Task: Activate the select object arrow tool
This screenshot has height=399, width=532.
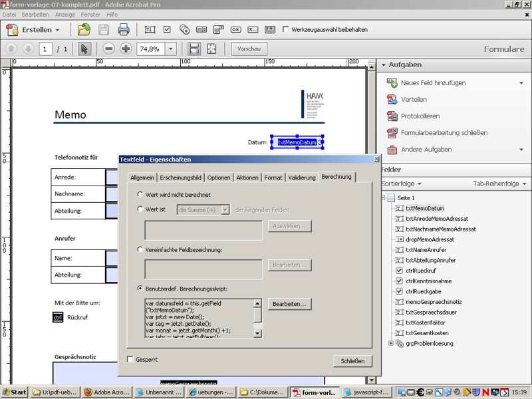Action: pyautogui.click(x=84, y=49)
